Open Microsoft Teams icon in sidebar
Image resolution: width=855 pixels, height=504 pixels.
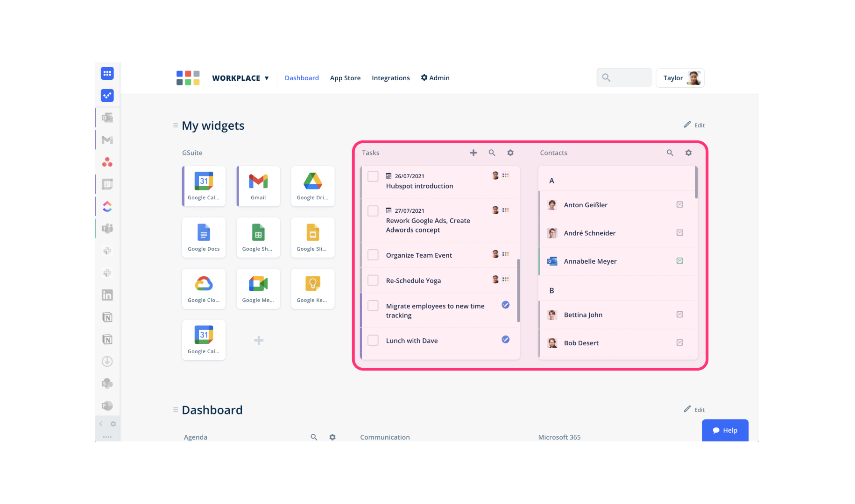pyautogui.click(x=107, y=228)
